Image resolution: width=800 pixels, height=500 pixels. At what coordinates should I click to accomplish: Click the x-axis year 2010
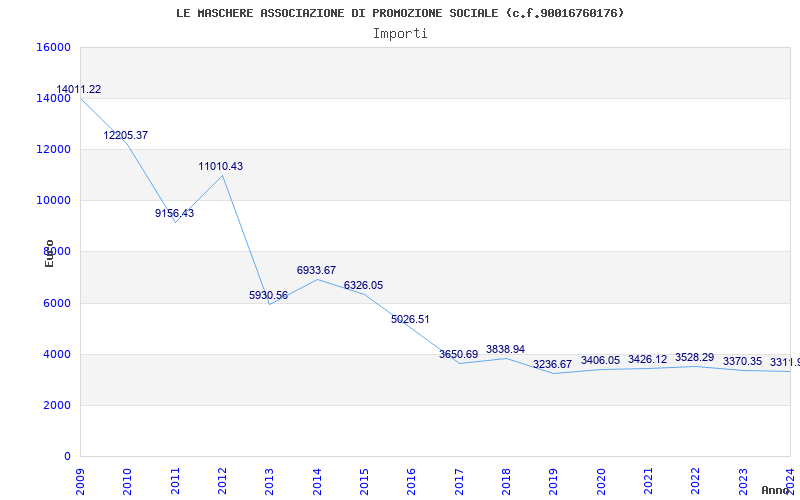pos(127,481)
